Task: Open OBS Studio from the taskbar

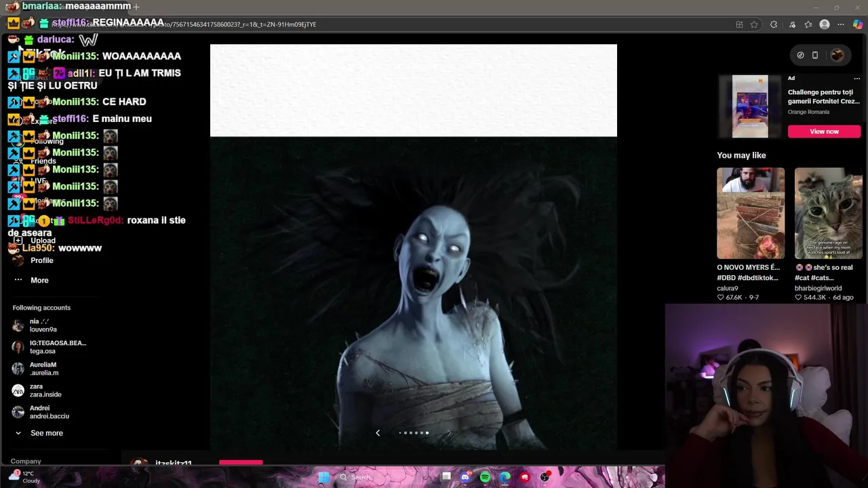Action: [x=545, y=477]
